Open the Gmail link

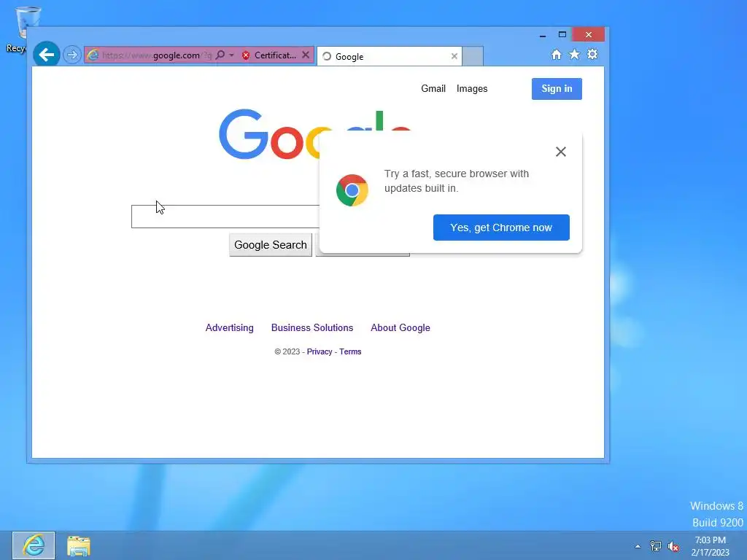433,88
